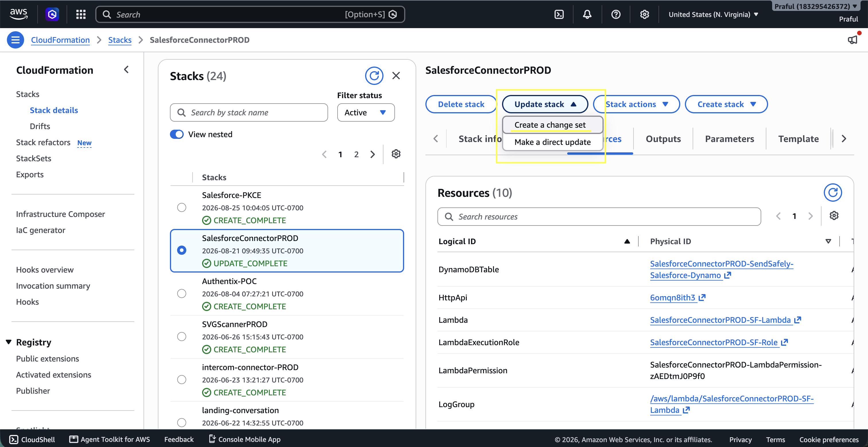Switch to the Outputs tab
868x447 pixels.
pyautogui.click(x=663, y=139)
